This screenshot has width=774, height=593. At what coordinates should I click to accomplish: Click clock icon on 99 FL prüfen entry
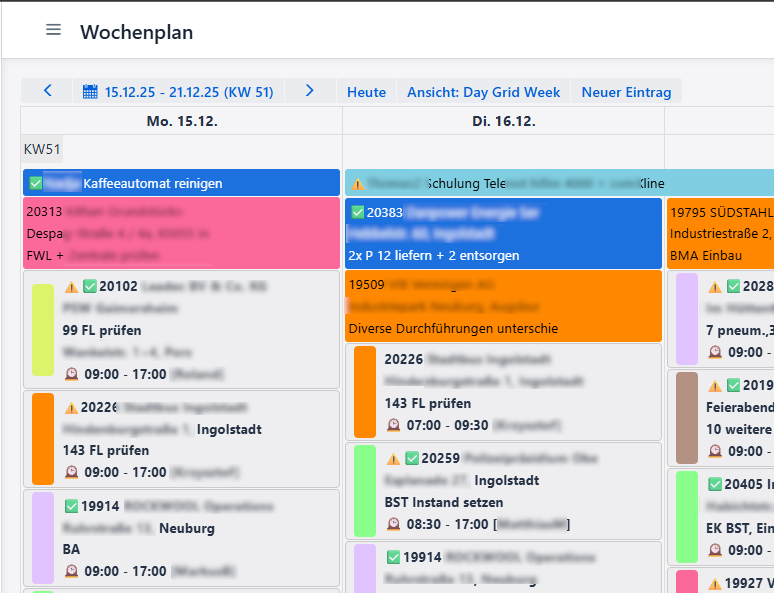click(x=71, y=374)
